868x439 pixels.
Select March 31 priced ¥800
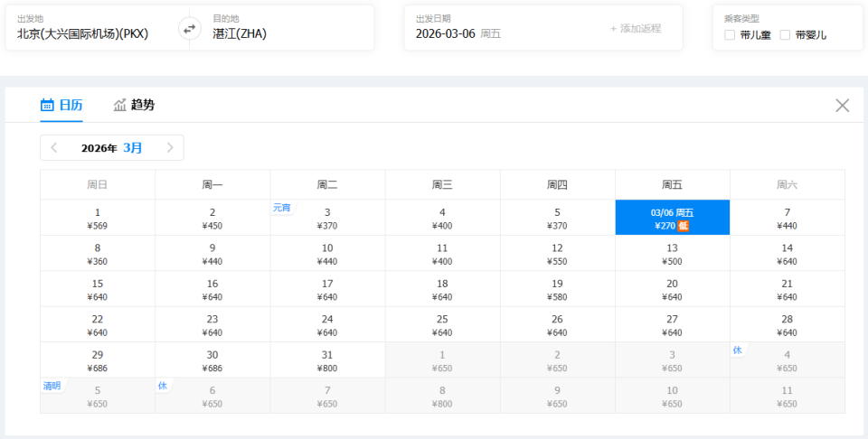(x=327, y=360)
